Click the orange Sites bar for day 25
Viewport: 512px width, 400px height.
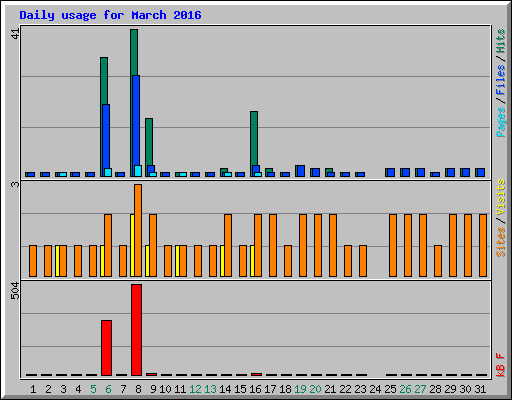[x=393, y=245]
